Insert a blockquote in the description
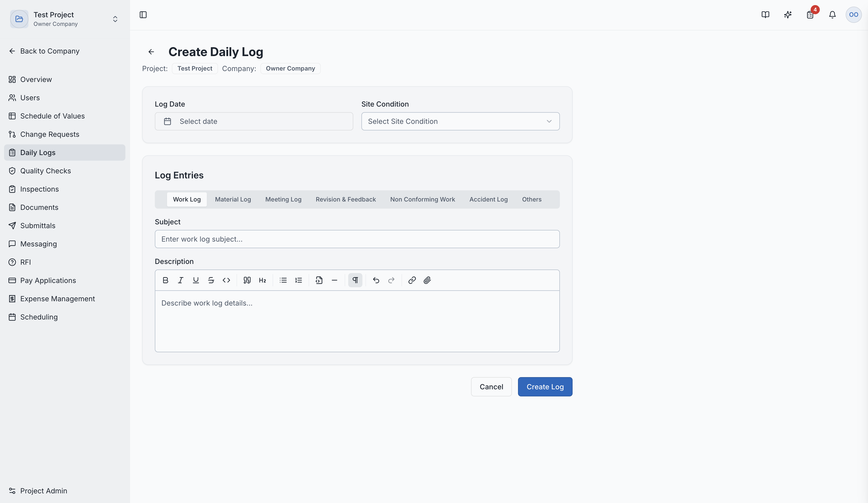This screenshot has width=868, height=503. (247, 280)
